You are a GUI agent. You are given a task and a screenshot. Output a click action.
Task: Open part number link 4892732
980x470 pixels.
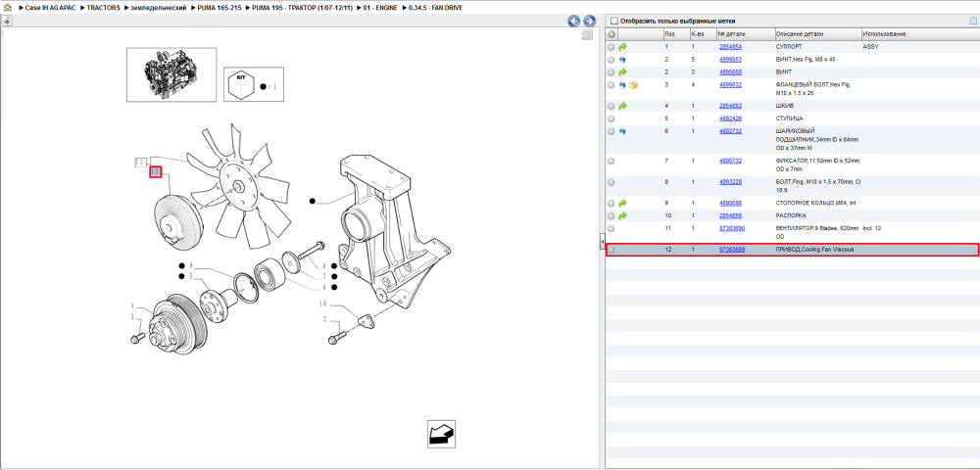[731, 132]
